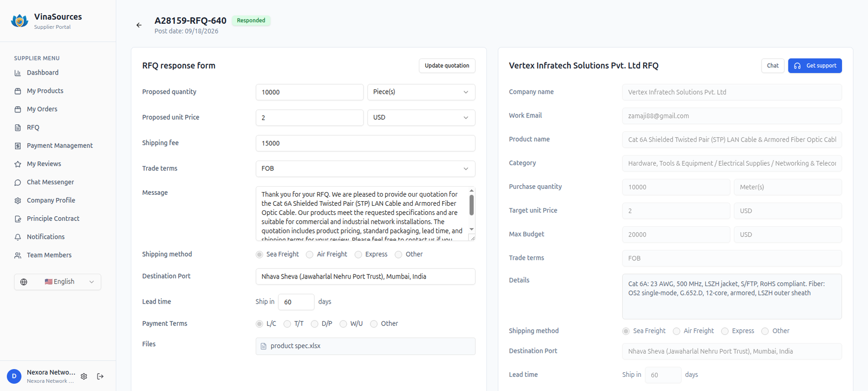Open the Piece(s) unit dropdown

[x=421, y=92]
